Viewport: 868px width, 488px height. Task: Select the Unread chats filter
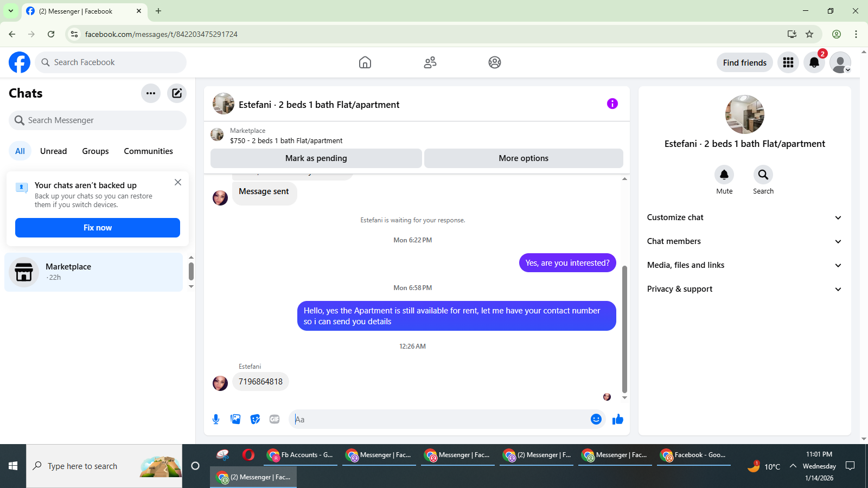(53, 151)
